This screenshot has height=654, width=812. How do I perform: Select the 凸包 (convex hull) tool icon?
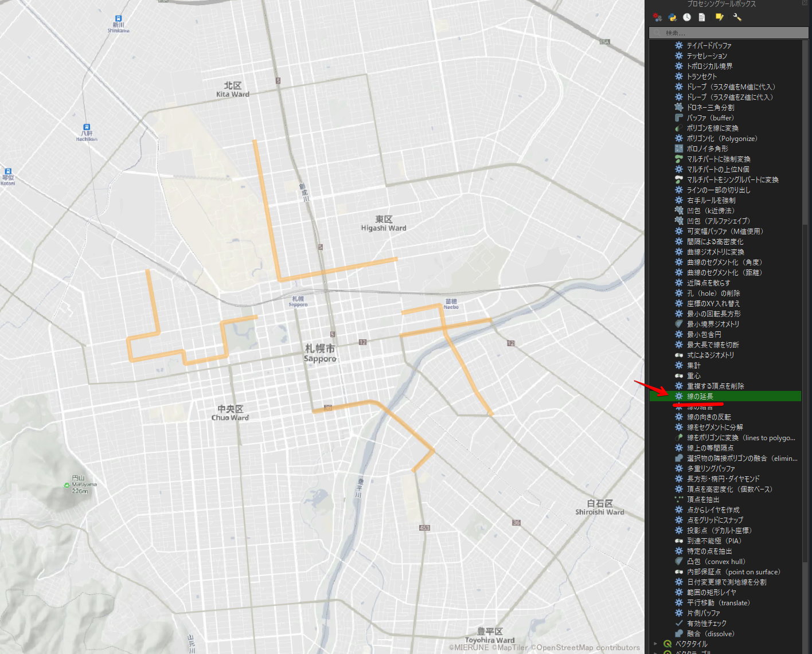[x=679, y=562]
